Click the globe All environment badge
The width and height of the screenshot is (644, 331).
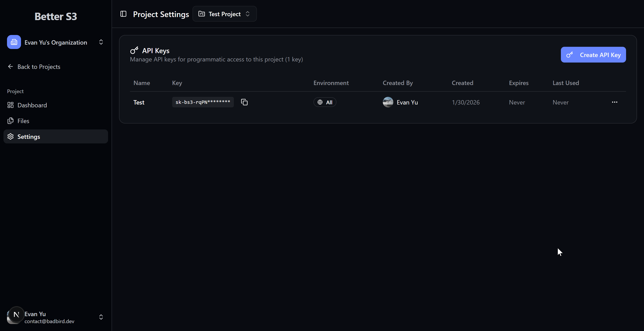pos(325,102)
